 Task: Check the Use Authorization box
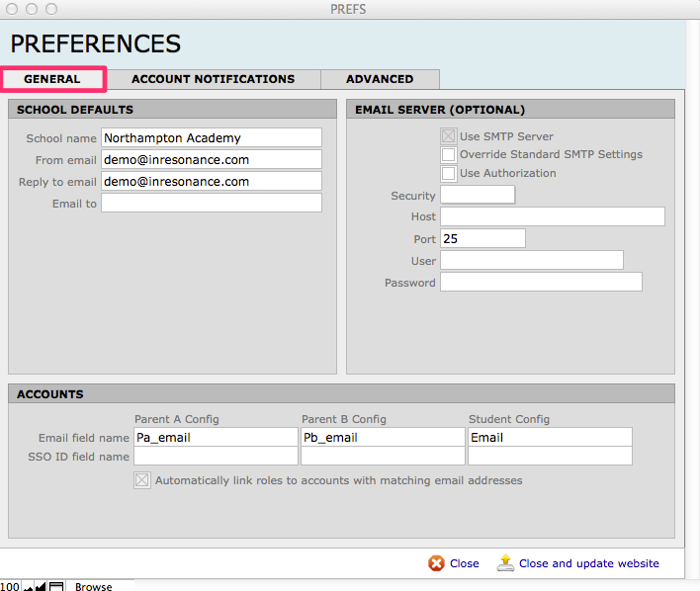[x=448, y=174]
